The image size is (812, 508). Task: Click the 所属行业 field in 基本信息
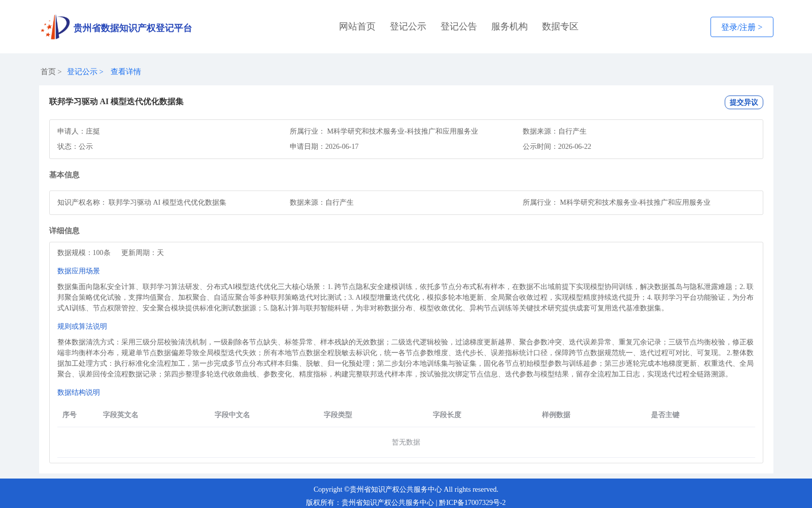617,202
